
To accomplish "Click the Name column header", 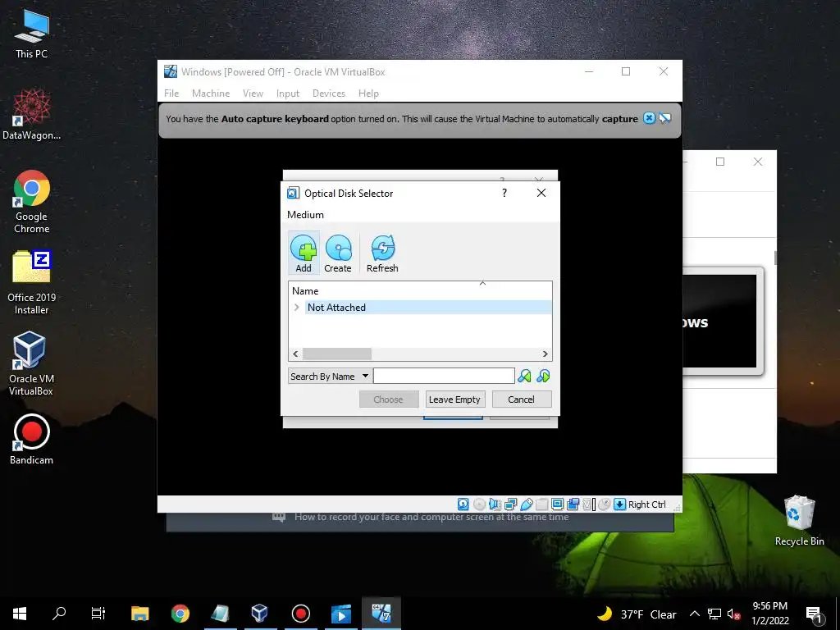I will tap(421, 291).
